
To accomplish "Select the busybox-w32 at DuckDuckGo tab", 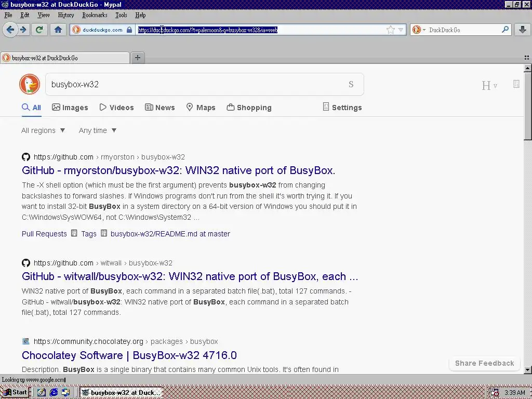I will coord(65,58).
